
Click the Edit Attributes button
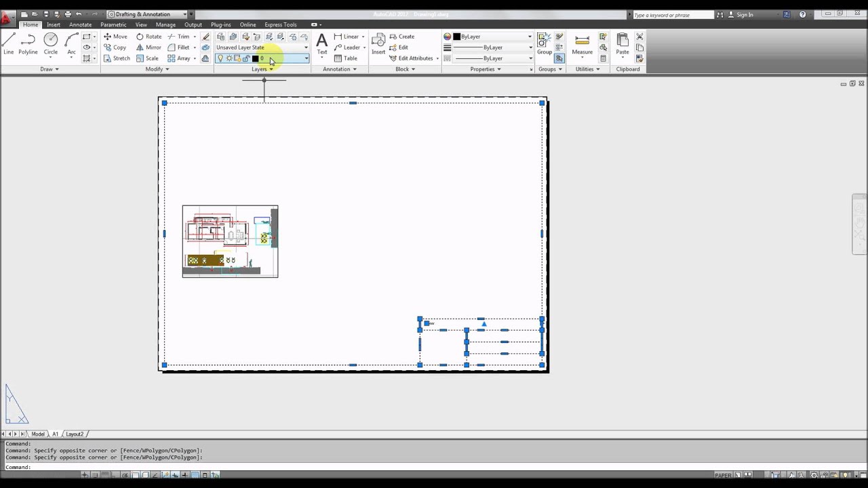point(414,58)
